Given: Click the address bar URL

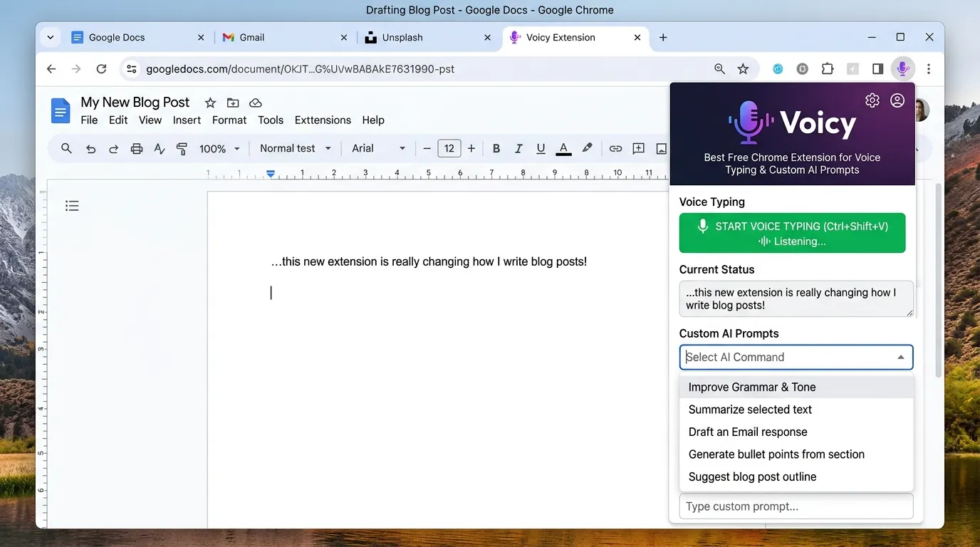Looking at the screenshot, I should [x=300, y=69].
